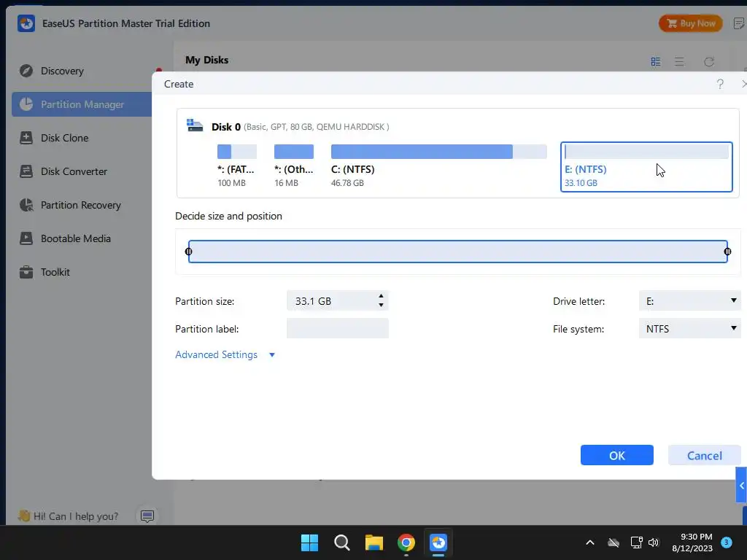Click the 'Hi! Can I help you?' text
The width and height of the screenshot is (747, 560).
tap(76, 516)
